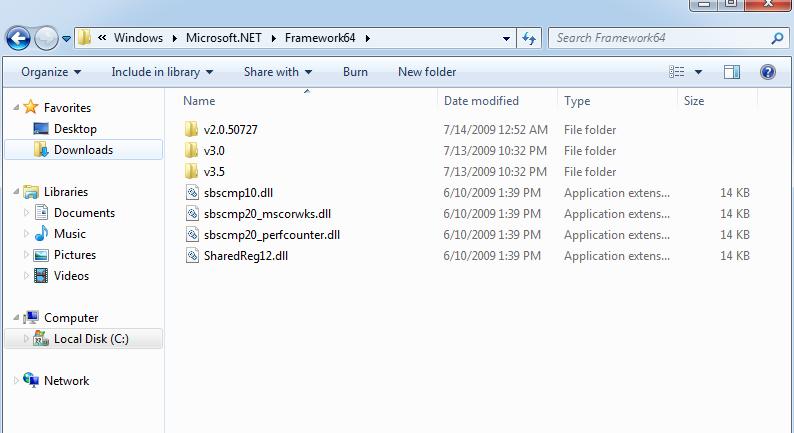794x433 pixels.
Task: Open Downloads in Favorites
Action: pos(84,150)
